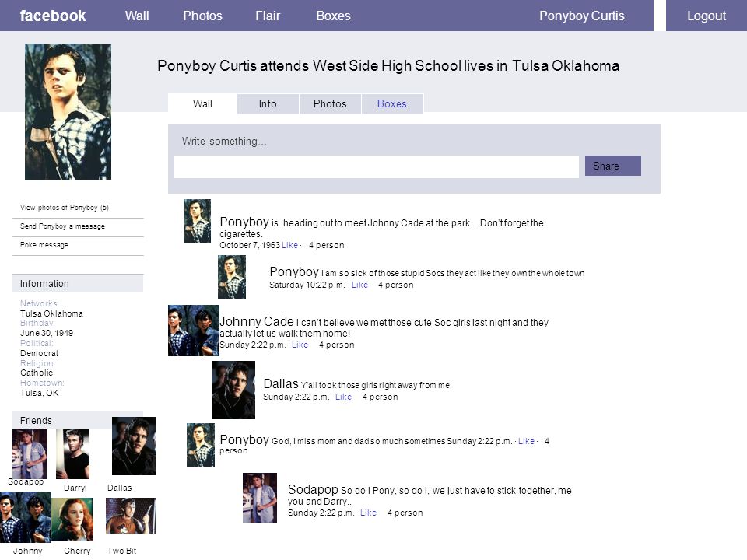Open Sodapop's friend photo

30,454
